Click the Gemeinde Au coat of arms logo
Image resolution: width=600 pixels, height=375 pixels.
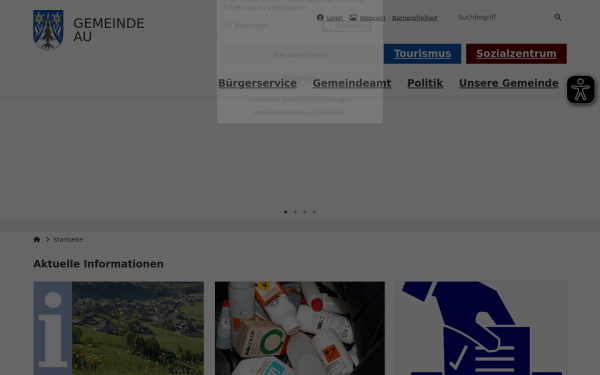click(x=48, y=30)
